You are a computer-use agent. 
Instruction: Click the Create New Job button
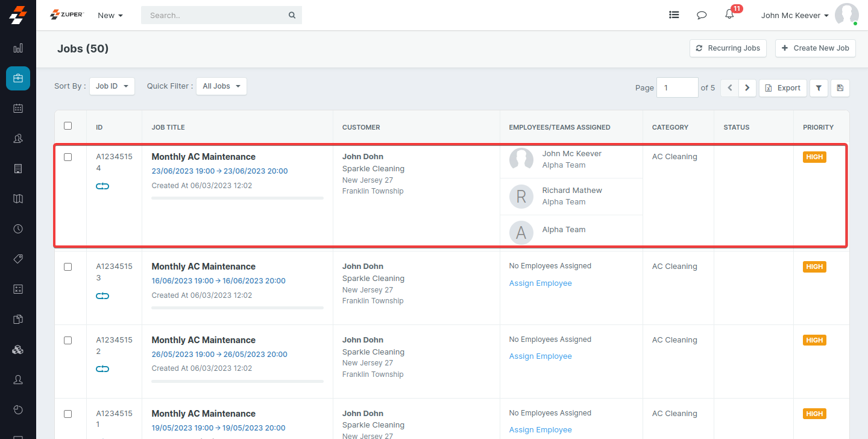tap(815, 48)
